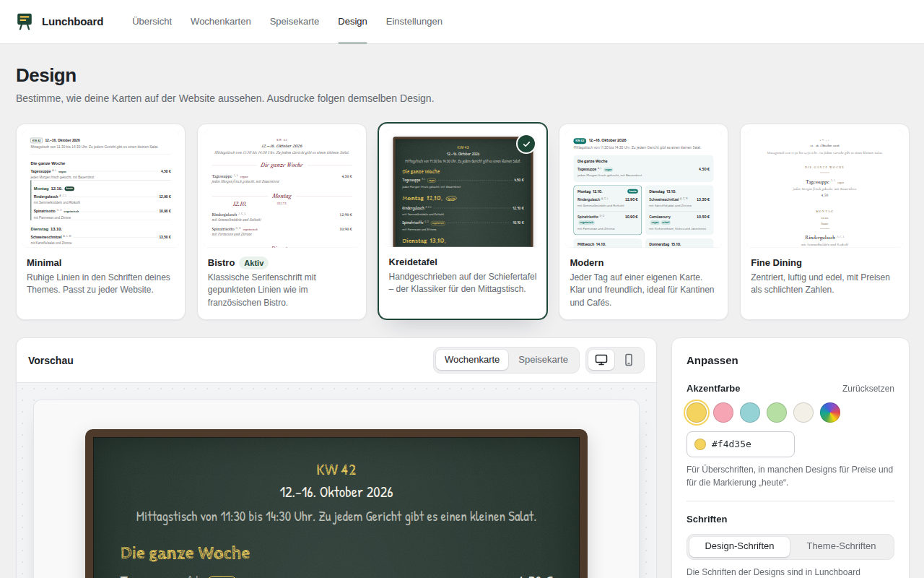Viewport: 924px width, 578px height.
Task: Switch preview to mobile phone view
Action: (x=629, y=360)
